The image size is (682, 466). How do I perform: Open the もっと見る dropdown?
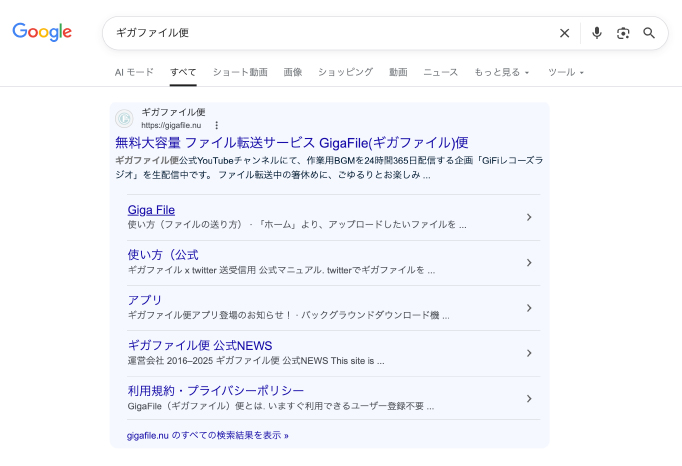pos(502,72)
